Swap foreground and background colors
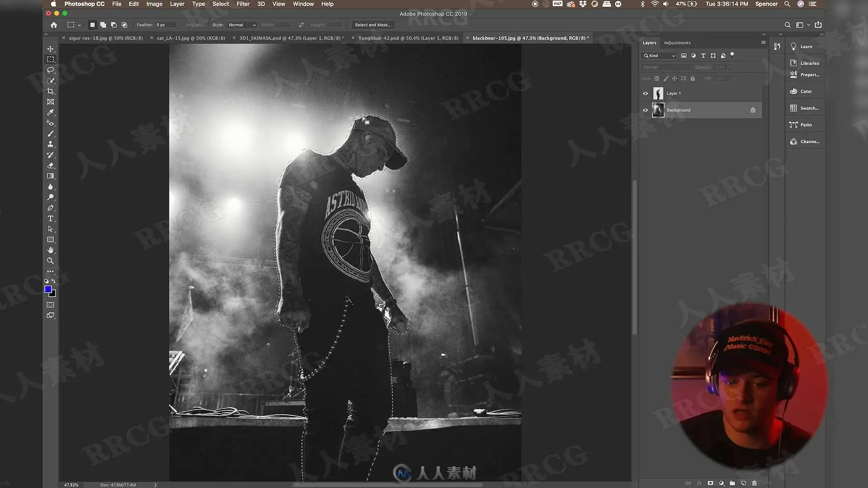Screen dimensions: 868x488 [x=54, y=281]
